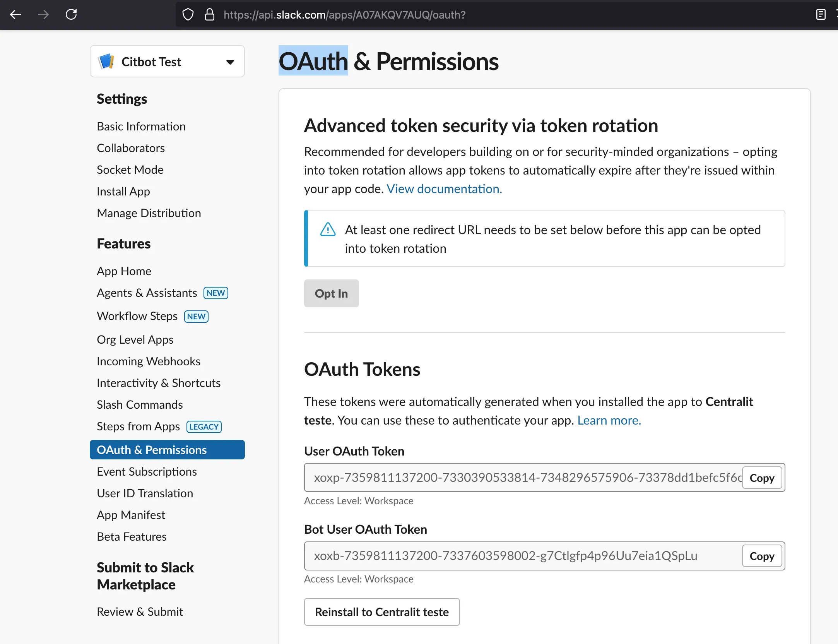Navigate to Manage Distribution
Screen dimensions: 838x644
[x=149, y=213]
